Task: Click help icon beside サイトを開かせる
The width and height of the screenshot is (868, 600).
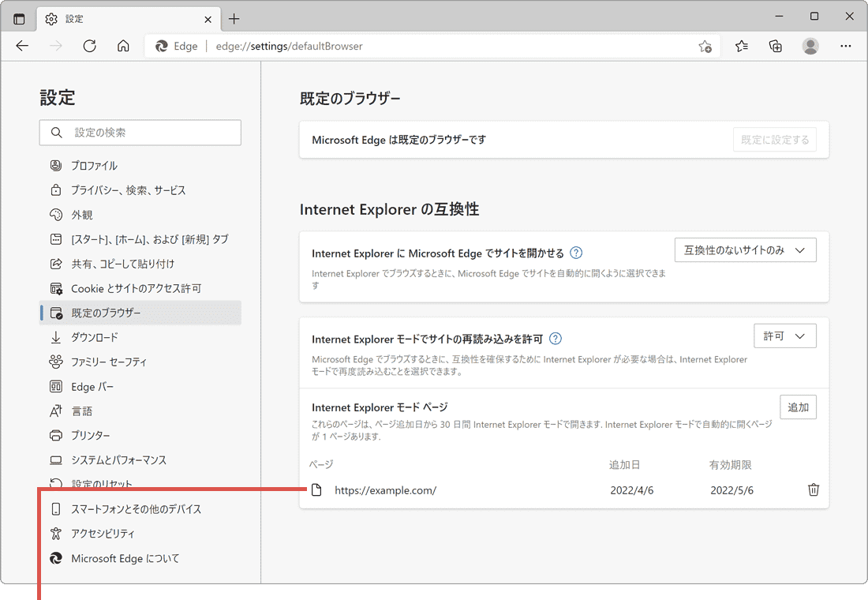Action: (576, 253)
